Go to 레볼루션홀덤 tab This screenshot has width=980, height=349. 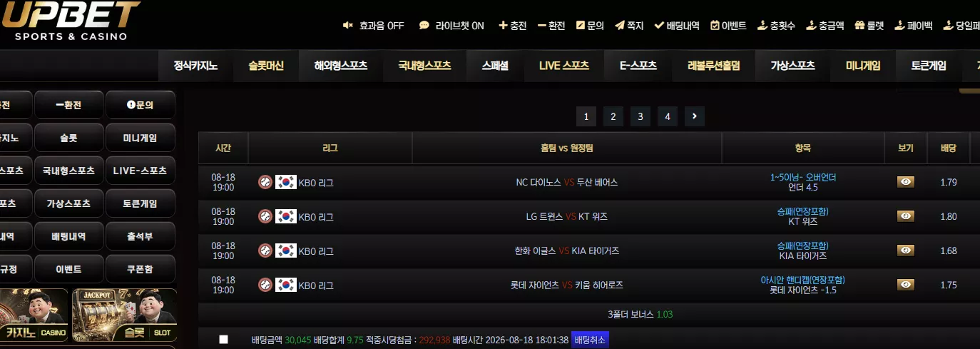[713, 66]
